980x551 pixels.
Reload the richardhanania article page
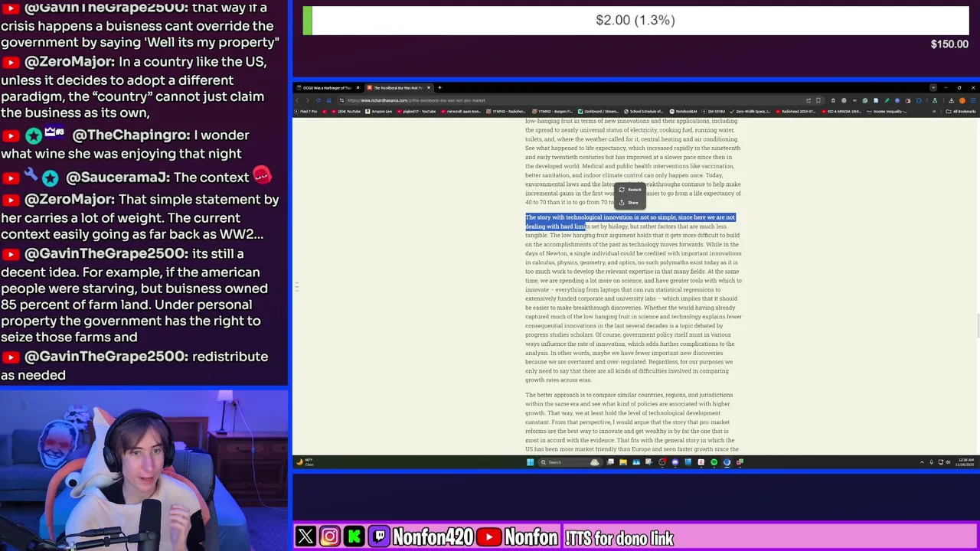coord(318,100)
